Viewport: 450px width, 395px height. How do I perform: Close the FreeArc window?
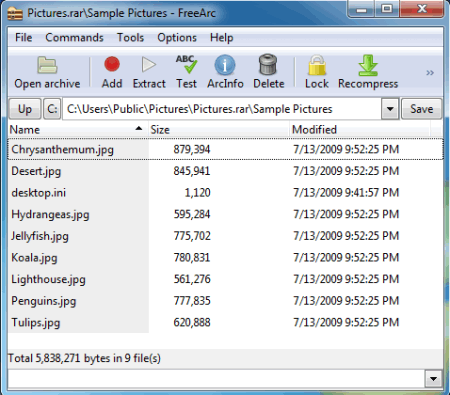(422, 9)
